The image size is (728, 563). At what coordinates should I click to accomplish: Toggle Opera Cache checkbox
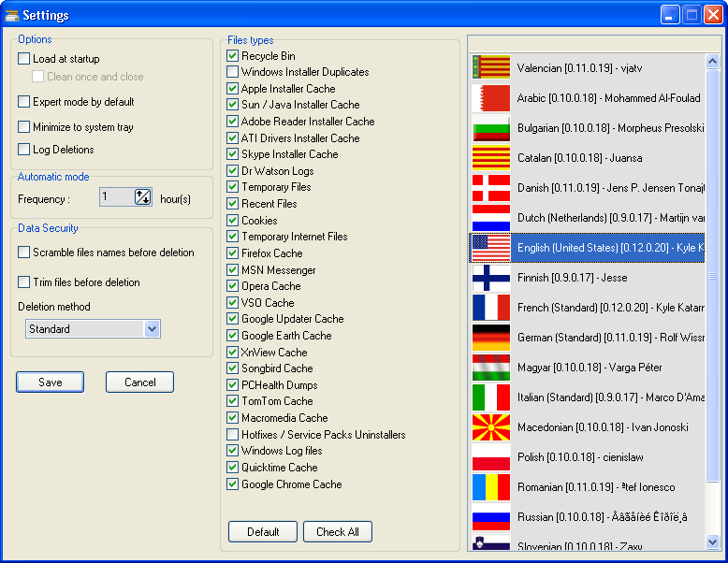233,286
